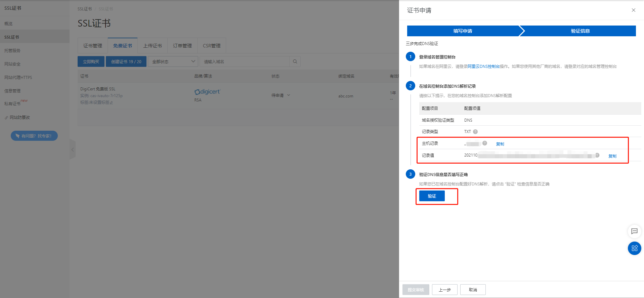This screenshot has height=298, width=644.
Task: Click the digicert brand logo in the row
Action: pos(207,92)
